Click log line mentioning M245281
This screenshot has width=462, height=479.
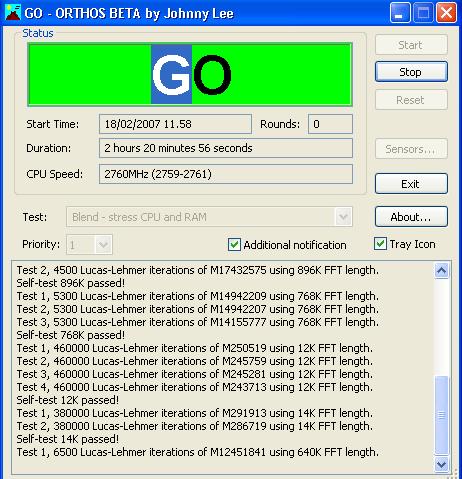click(x=195, y=374)
